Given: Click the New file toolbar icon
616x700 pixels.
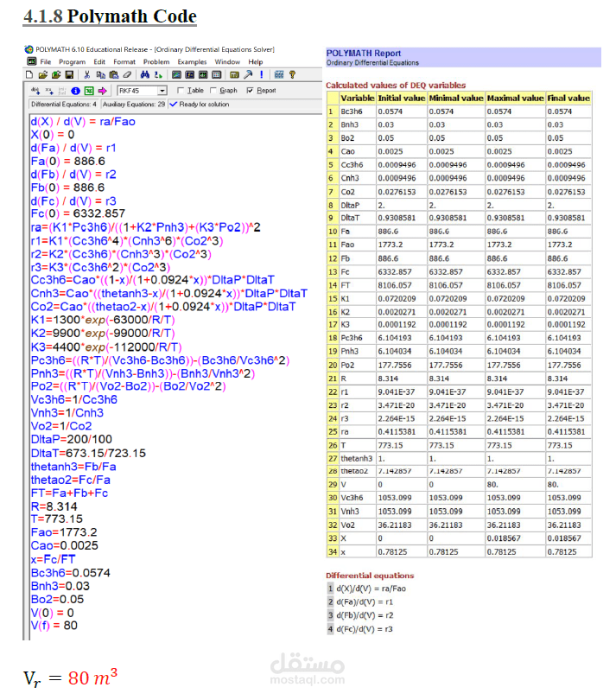Looking at the screenshot, I should click(29, 74).
